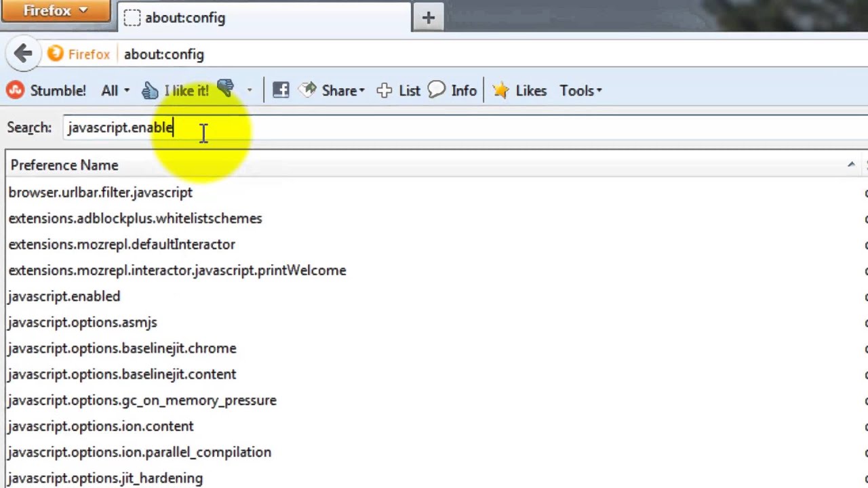Viewport: 868px width, 488px height.
Task: Select the about:config tab
Action: [264, 18]
